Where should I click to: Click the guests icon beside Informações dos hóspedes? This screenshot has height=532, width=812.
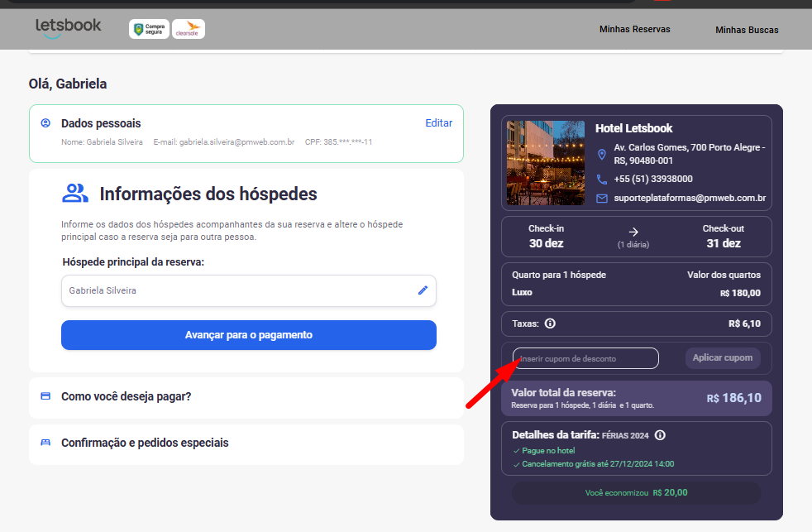pyautogui.click(x=75, y=194)
